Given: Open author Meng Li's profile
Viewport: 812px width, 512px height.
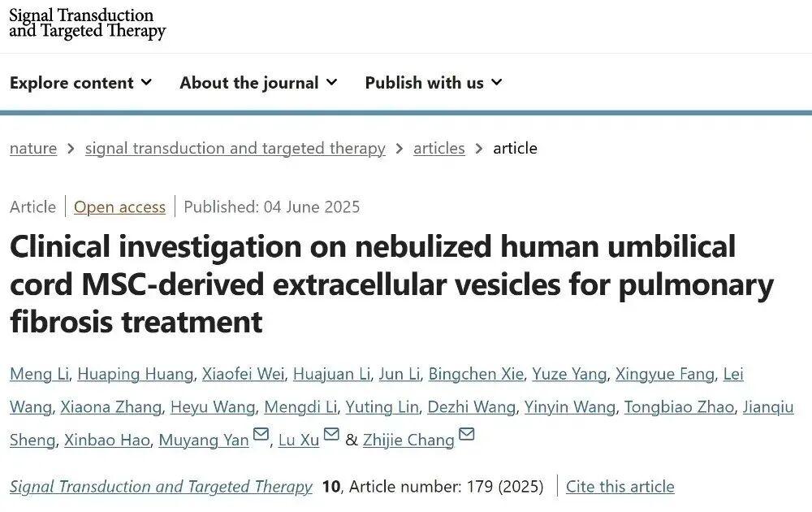Looking at the screenshot, I should (x=39, y=374).
